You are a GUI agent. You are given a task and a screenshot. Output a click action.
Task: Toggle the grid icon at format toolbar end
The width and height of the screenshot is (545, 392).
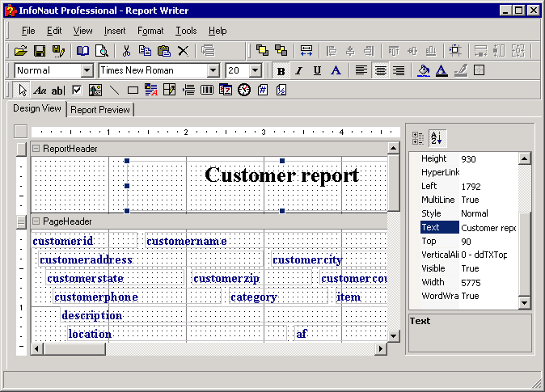pos(479,70)
